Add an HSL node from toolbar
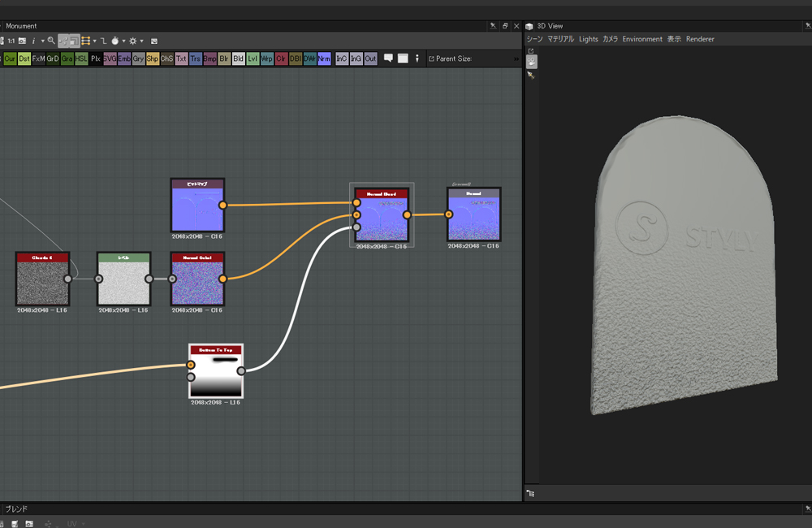The image size is (812, 528). click(81, 58)
